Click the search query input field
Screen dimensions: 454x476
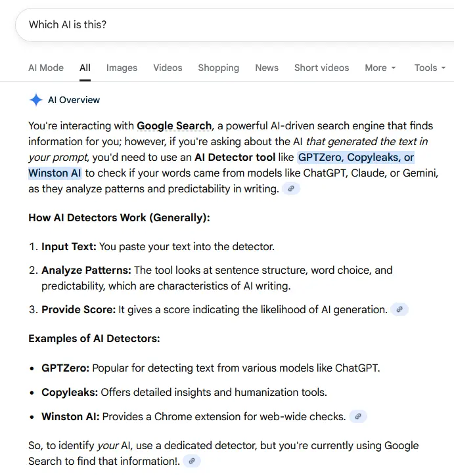point(230,25)
